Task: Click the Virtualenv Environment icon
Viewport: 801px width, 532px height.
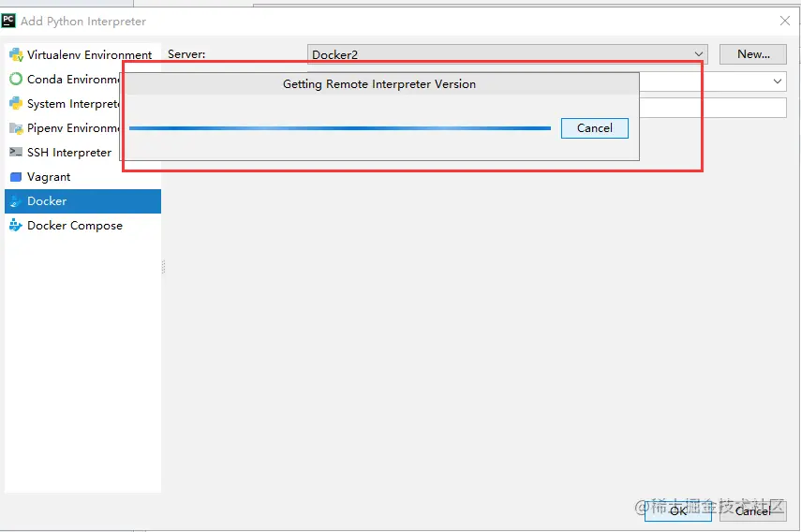Action: (16, 54)
